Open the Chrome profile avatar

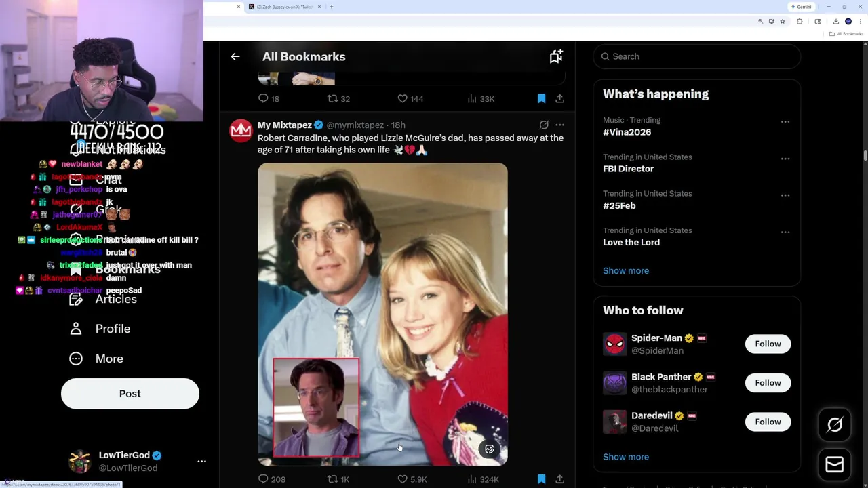(848, 22)
